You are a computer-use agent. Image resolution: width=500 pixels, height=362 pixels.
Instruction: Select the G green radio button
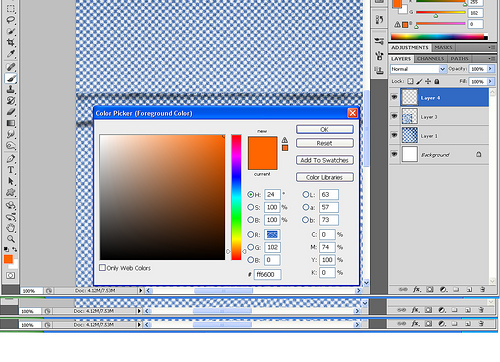click(250, 247)
